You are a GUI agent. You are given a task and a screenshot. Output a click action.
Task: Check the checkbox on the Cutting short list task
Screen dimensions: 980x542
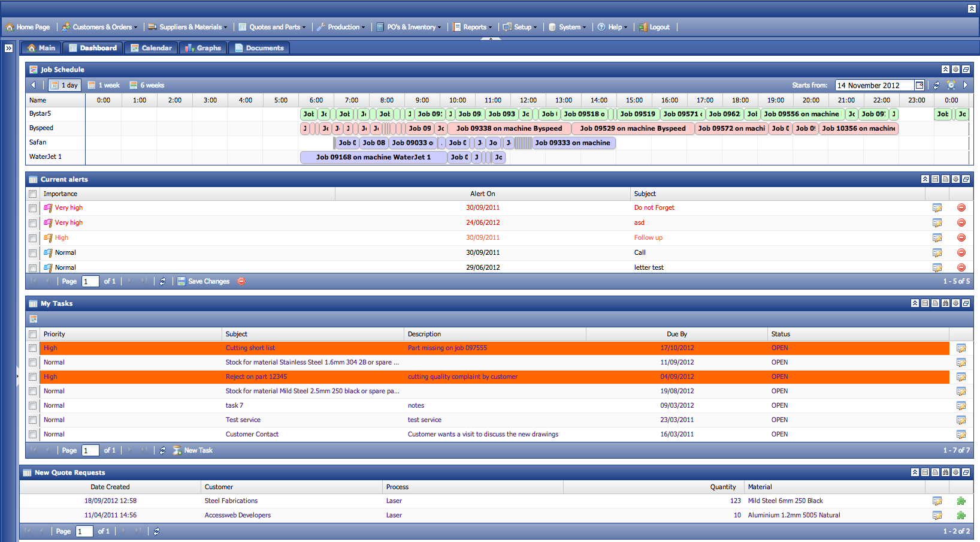[x=33, y=348]
